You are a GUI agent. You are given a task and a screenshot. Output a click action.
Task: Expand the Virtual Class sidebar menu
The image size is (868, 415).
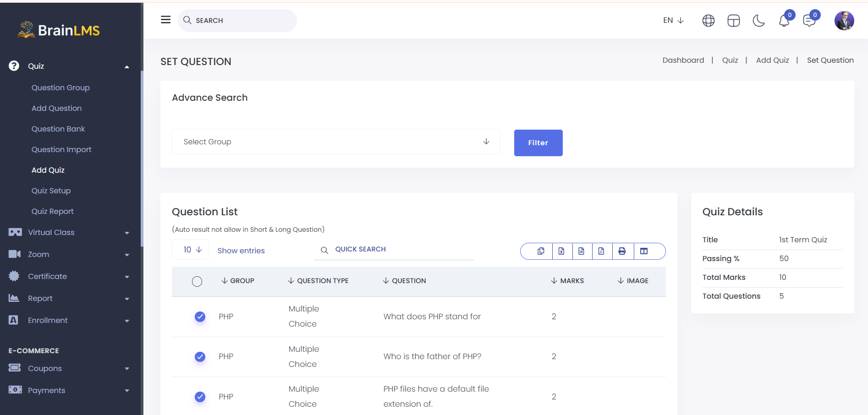(69, 232)
